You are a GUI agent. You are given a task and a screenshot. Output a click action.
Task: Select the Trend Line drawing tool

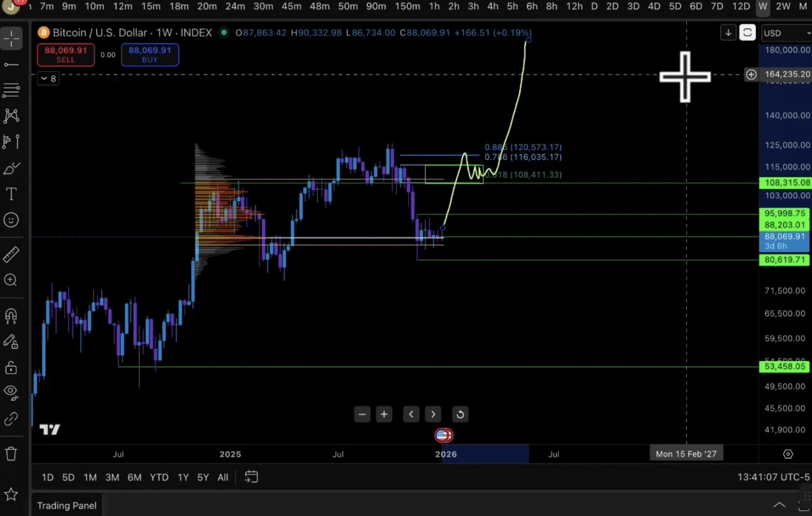11,64
